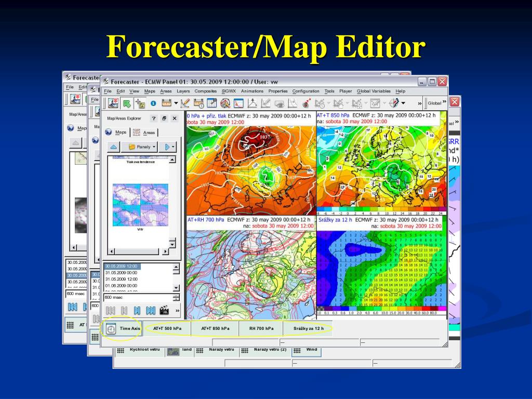Open the Global Variables menu
The height and width of the screenshot is (399, 532).
tap(374, 91)
